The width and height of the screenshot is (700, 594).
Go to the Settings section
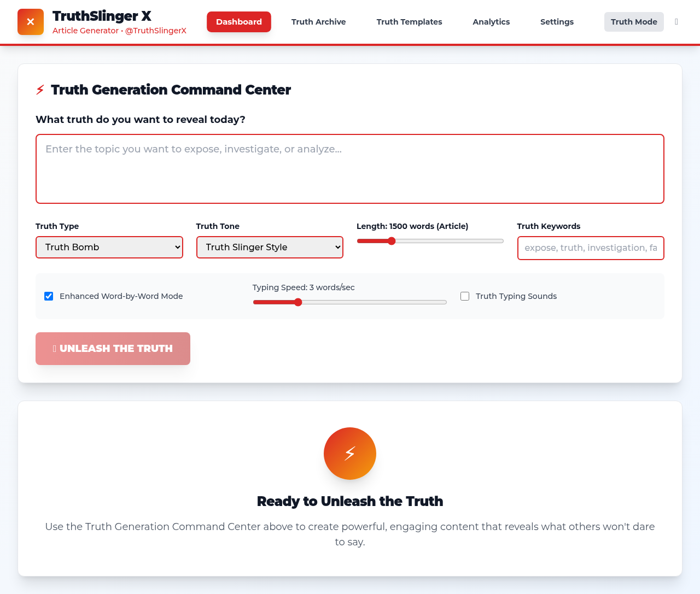[x=557, y=22]
